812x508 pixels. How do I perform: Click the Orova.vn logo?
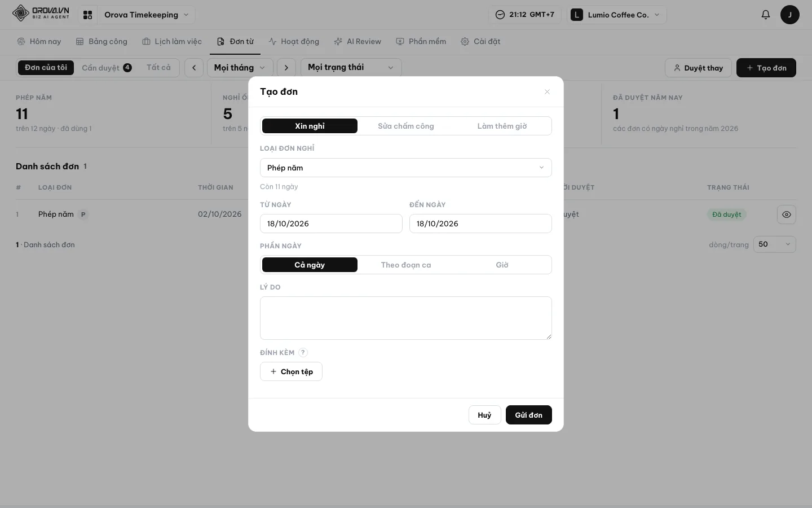click(x=41, y=14)
